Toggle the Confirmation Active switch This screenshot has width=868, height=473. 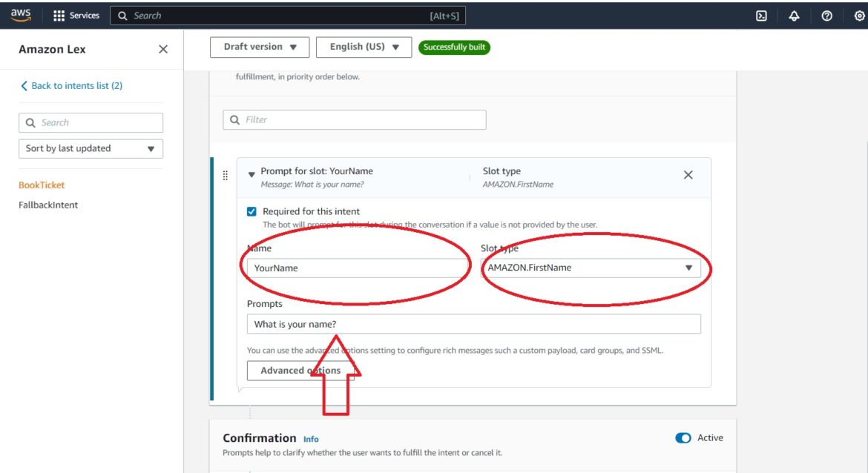click(683, 437)
